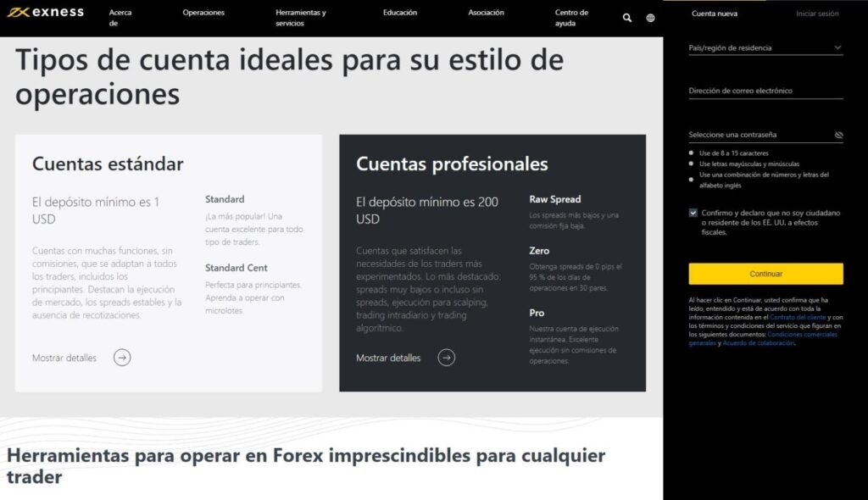Click arrow circle under Cuentas estándar

(122, 358)
